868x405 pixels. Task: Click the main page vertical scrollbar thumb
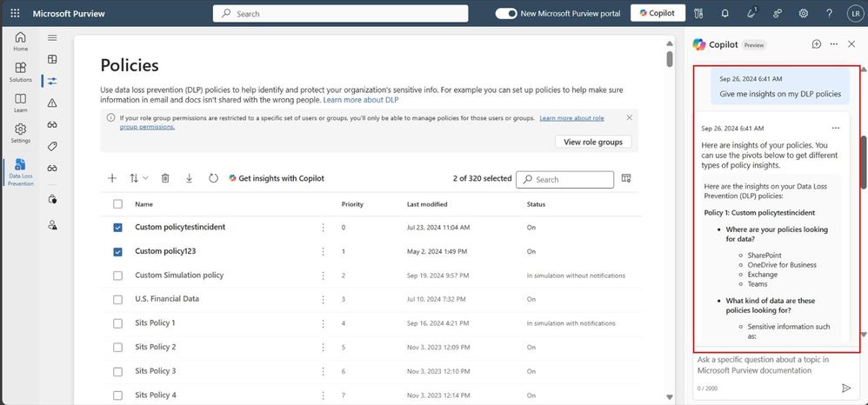click(x=670, y=58)
